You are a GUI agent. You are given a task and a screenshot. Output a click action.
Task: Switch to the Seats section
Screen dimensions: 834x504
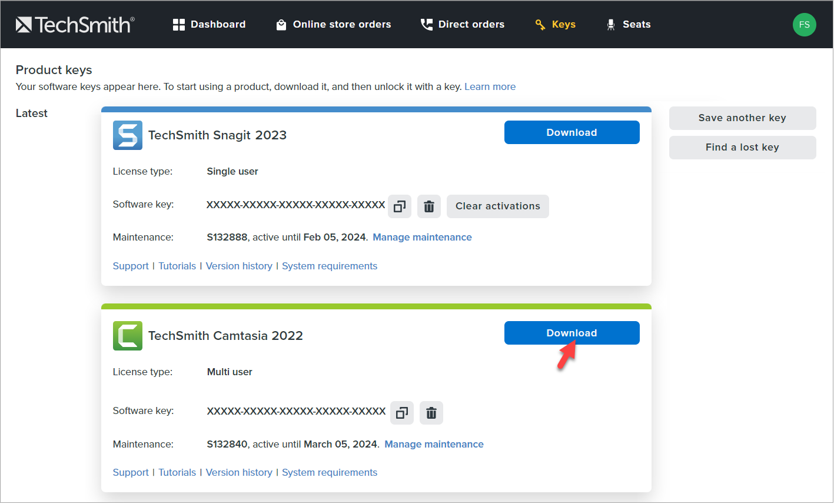click(629, 24)
